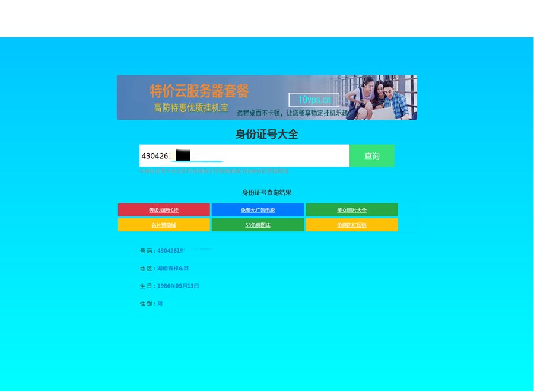The height and width of the screenshot is (392, 534).
Task: Click the 10vps.cn box in banner
Action: click(x=314, y=100)
